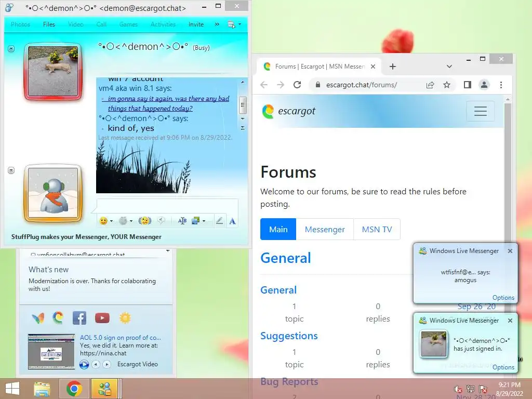Go to next Escargot Video item
The height and width of the screenshot is (399, 532).
107,364
